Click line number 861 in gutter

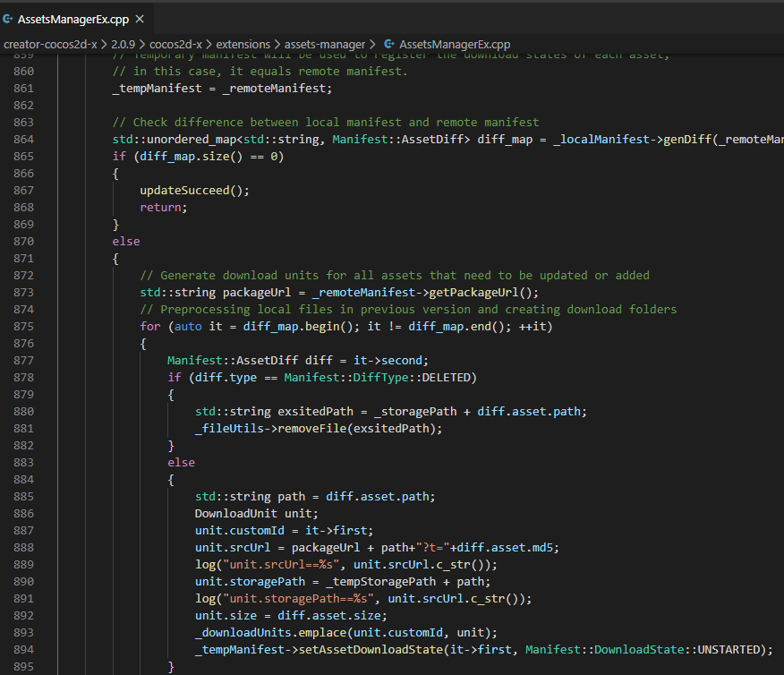click(23, 89)
